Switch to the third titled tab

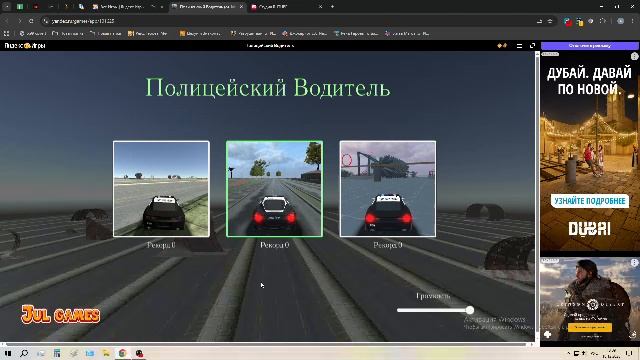click(x=287, y=7)
